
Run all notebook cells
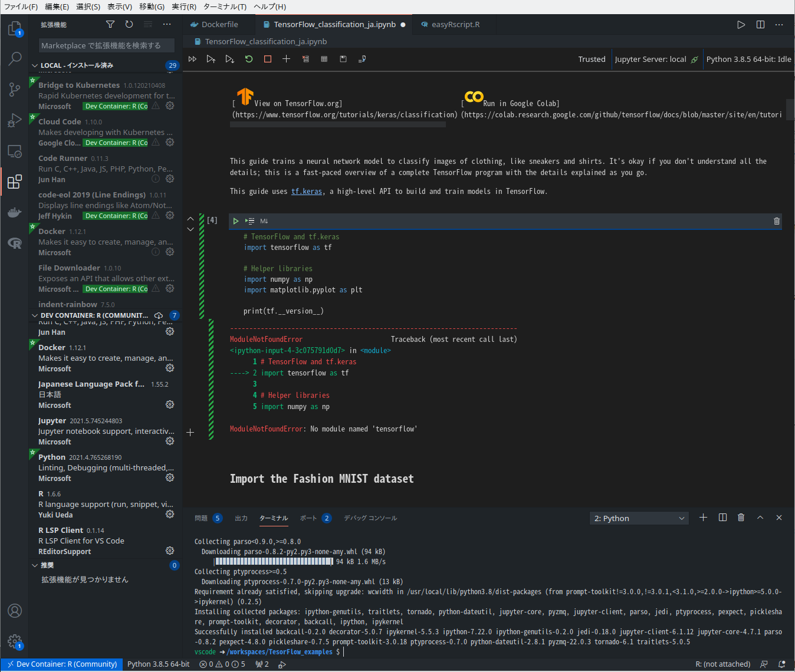pyautogui.click(x=192, y=59)
